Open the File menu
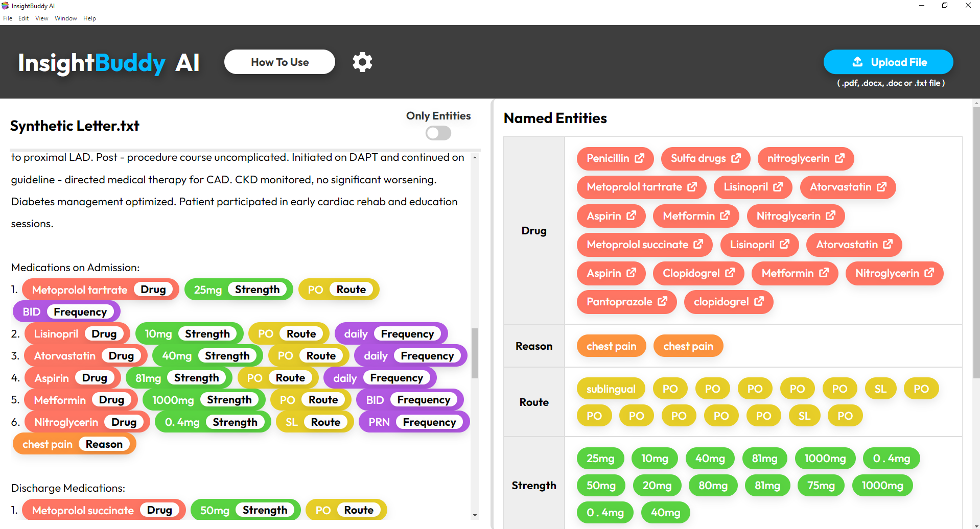The width and height of the screenshot is (980, 529). pos(8,18)
